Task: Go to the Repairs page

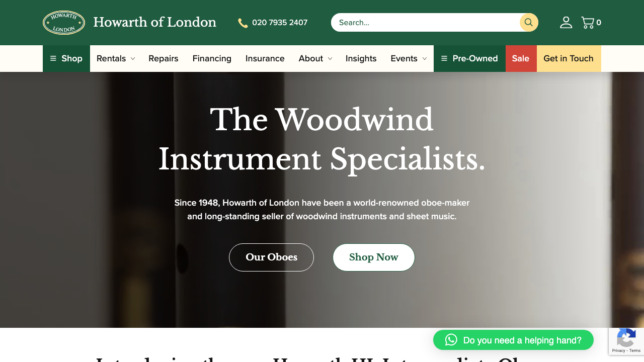Action: click(164, 58)
